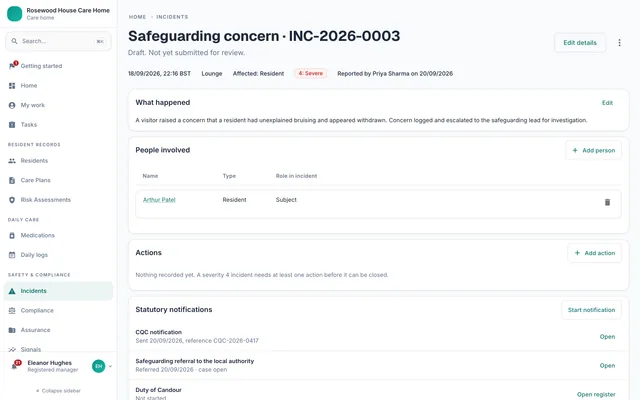The image size is (640, 400).
Task: Click the Care Plans document icon
Action: 12,180
